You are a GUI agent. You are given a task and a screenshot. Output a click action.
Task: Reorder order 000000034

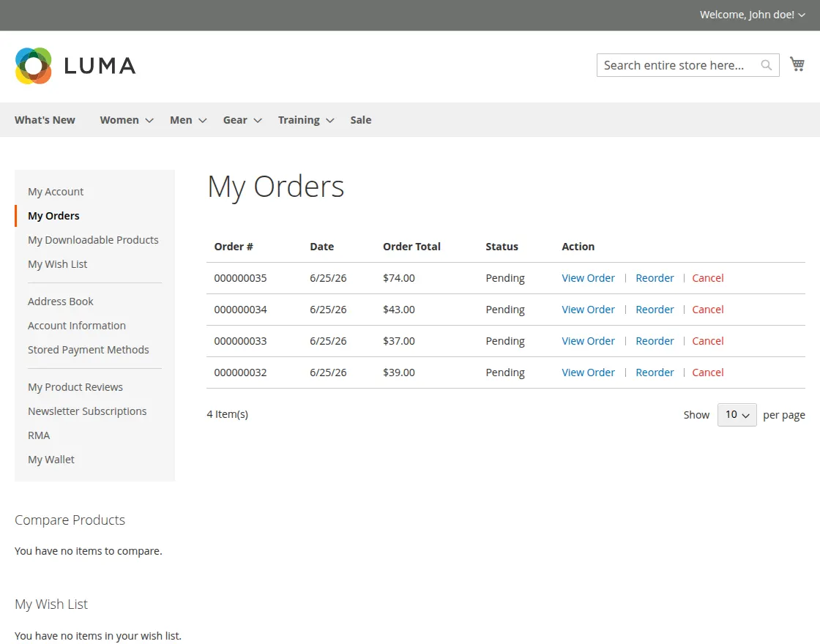(655, 310)
